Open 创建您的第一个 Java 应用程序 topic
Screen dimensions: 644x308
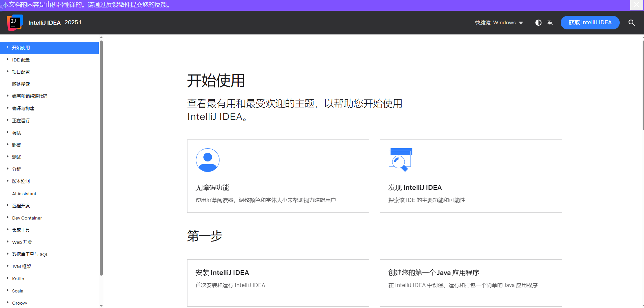(x=470, y=283)
